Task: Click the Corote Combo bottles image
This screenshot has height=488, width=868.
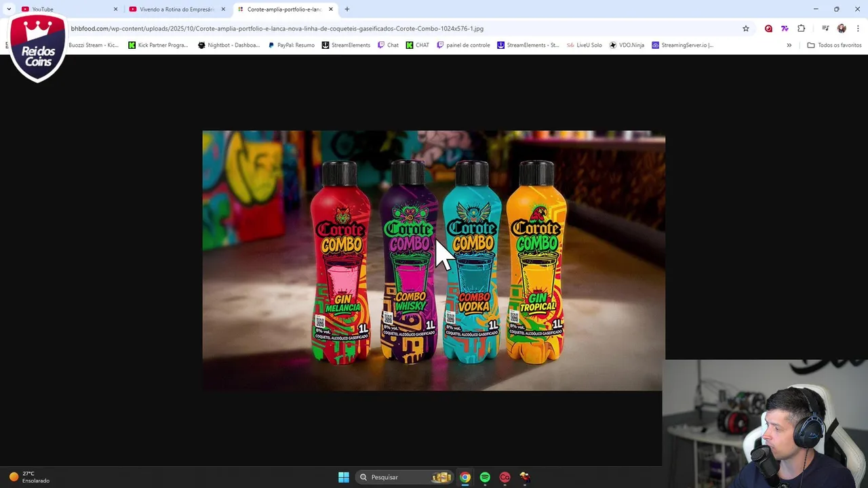Action: [433, 260]
